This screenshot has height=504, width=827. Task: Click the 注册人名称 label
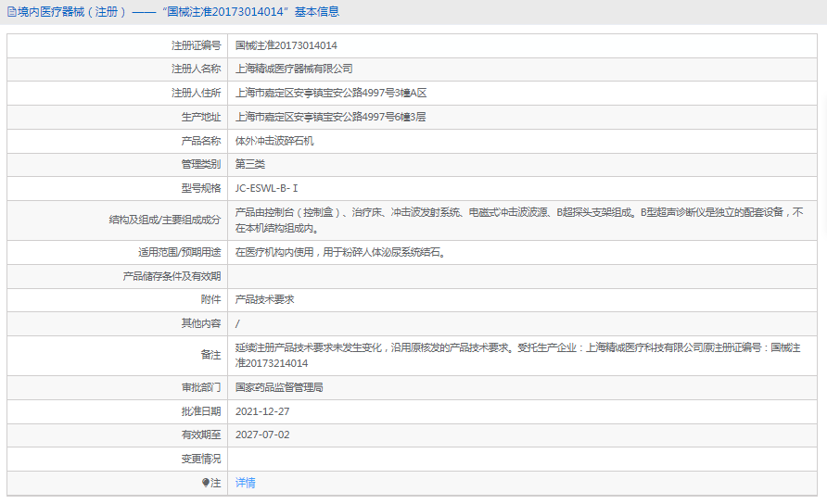pos(196,69)
